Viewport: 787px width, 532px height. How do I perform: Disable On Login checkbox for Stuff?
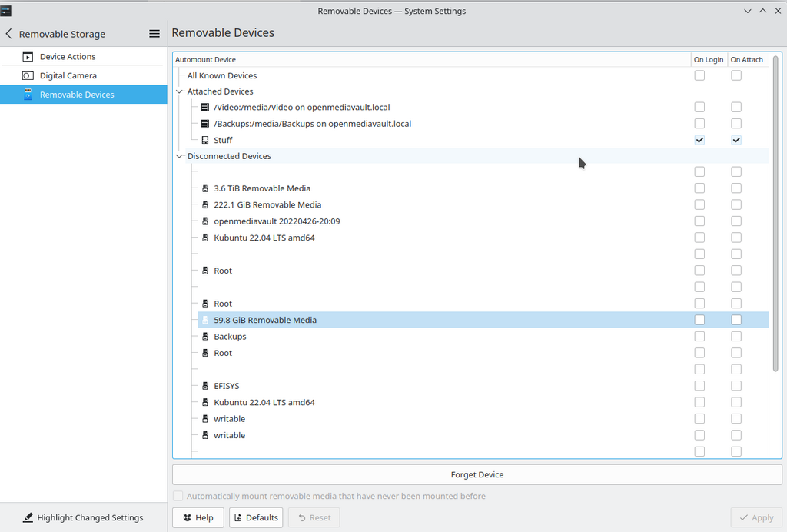(699, 140)
